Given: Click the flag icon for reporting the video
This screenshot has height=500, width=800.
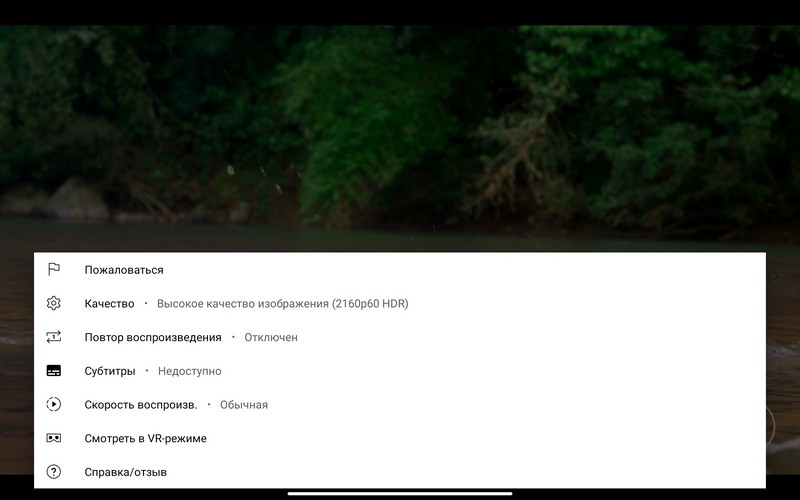Looking at the screenshot, I should 54,269.
